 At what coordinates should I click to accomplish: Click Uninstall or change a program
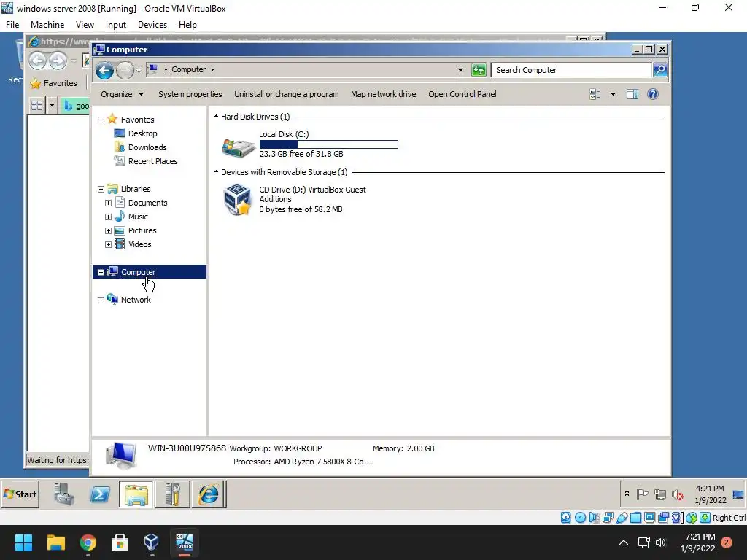coord(286,94)
